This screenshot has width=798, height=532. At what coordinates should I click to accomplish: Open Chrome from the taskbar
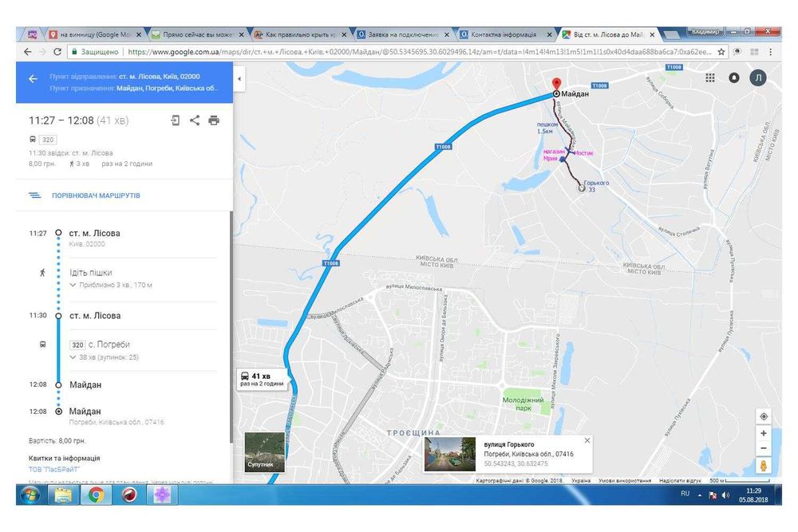(x=97, y=495)
